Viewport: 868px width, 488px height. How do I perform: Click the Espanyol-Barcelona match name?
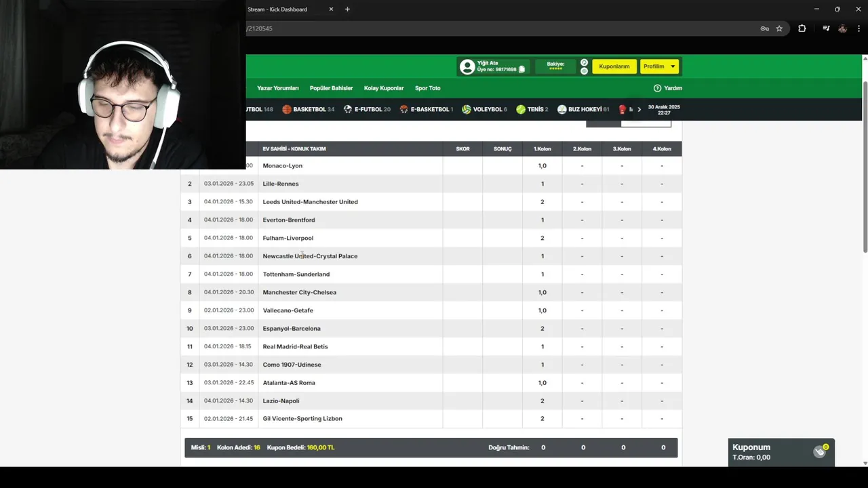click(x=292, y=328)
